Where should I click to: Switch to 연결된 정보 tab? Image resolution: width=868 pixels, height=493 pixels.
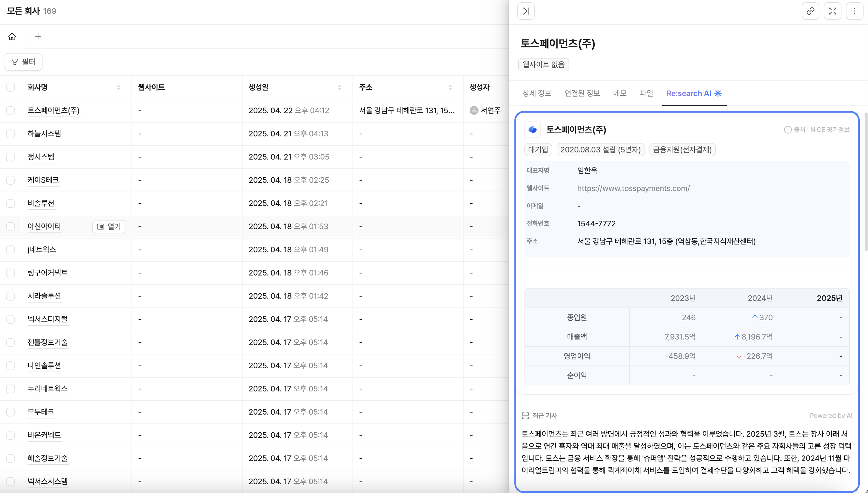(x=582, y=93)
